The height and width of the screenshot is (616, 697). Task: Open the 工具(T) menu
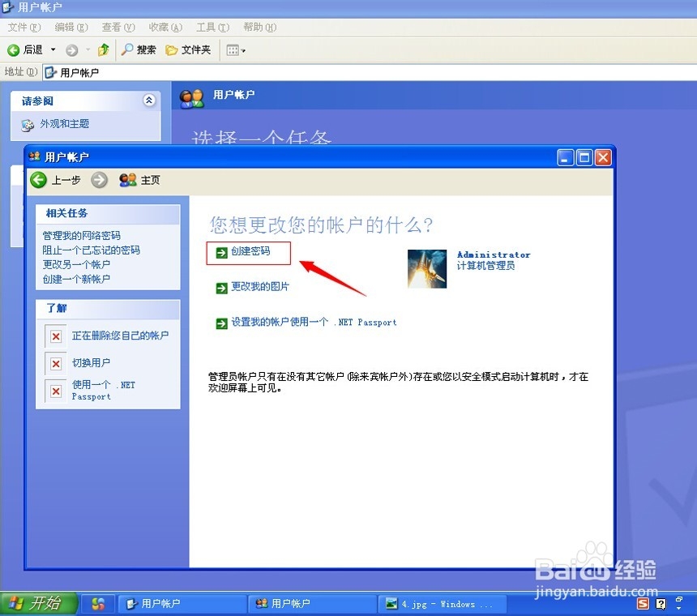213,28
